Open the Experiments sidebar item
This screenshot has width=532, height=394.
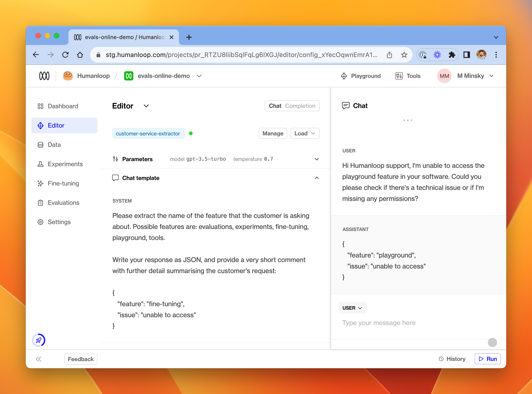coord(65,164)
